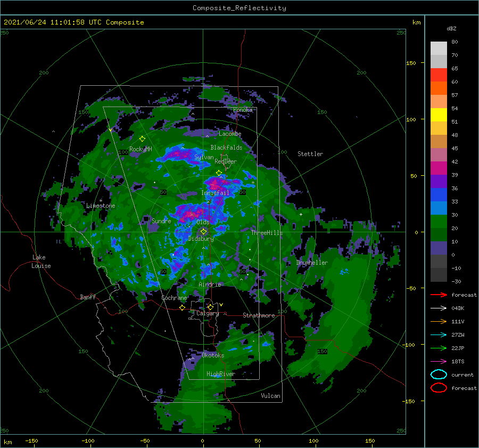
Task: Click the Stettler town label
Action: (x=310, y=154)
